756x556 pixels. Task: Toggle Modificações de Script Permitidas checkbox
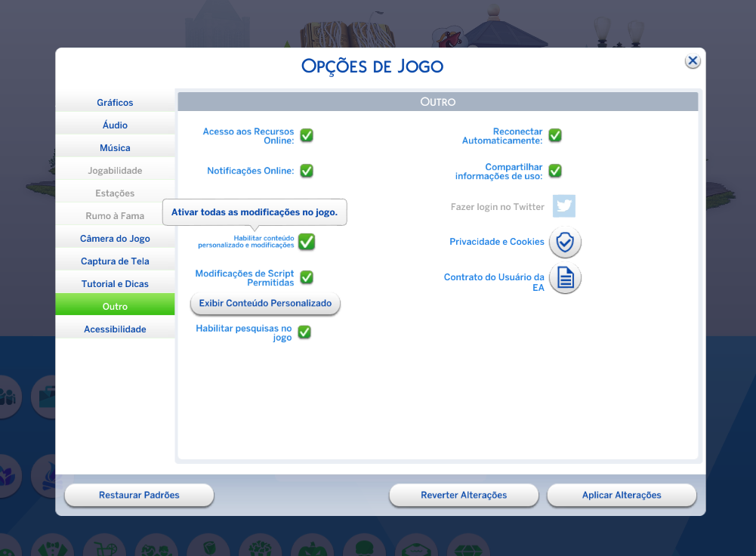(x=307, y=277)
